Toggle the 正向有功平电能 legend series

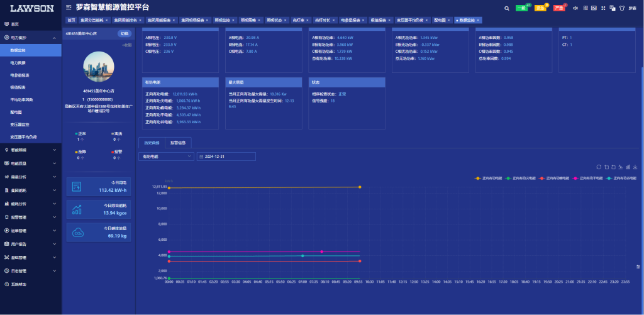click(588, 178)
